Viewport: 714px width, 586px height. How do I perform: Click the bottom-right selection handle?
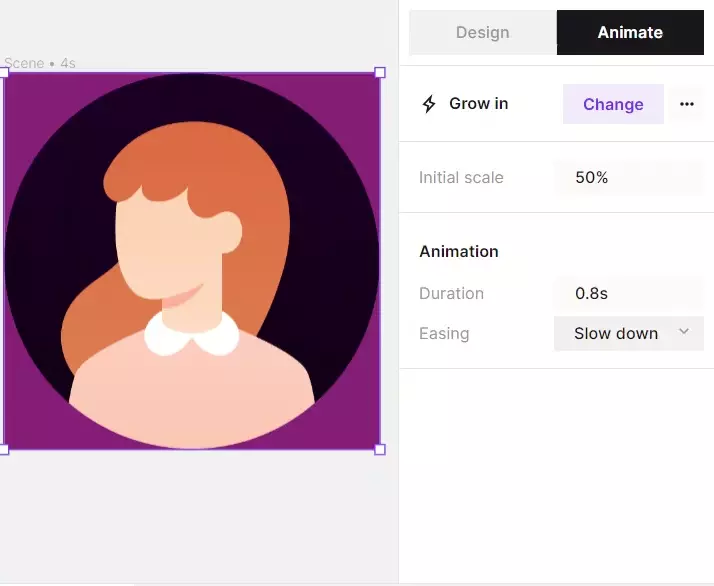(380, 449)
